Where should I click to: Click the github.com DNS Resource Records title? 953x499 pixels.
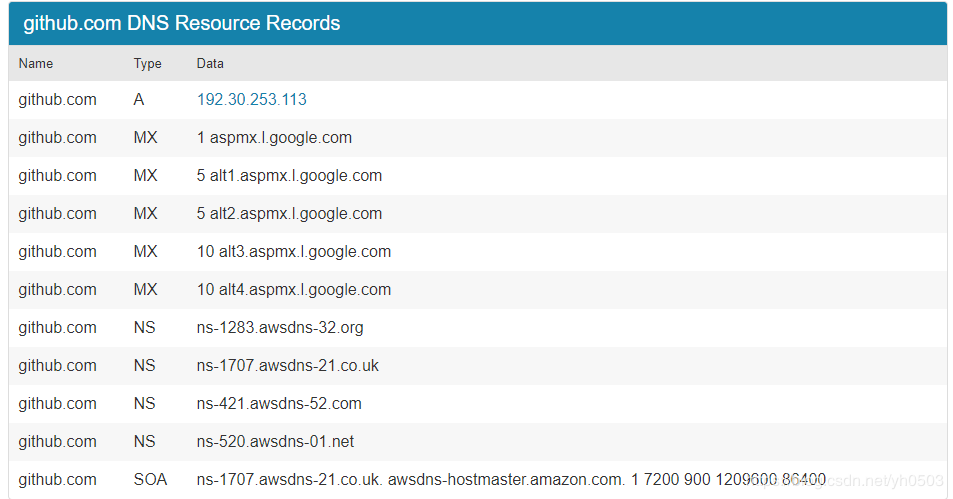pyautogui.click(x=182, y=23)
